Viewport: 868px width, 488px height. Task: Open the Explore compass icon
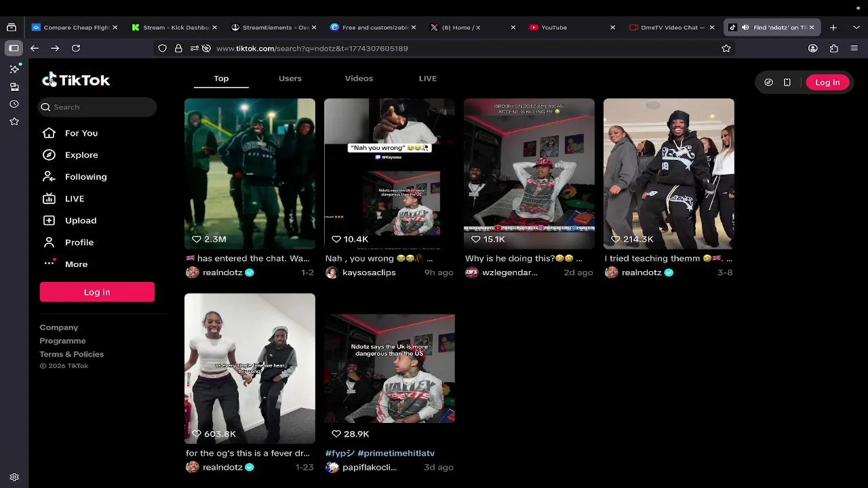(49, 155)
